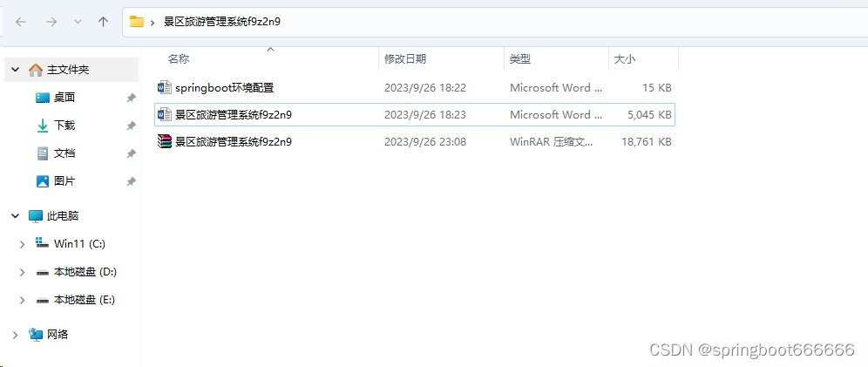Click the date 2023/9/26 18:23
The image size is (868, 367).
point(425,114)
